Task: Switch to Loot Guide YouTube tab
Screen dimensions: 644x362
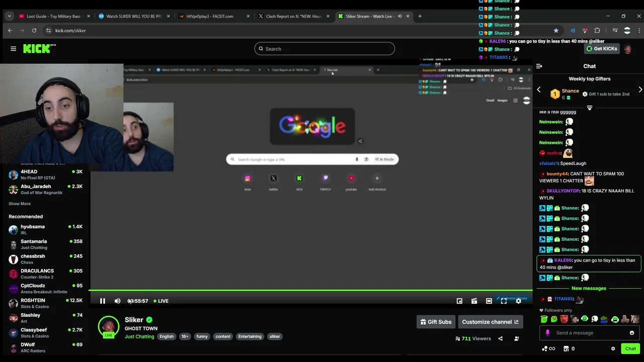Action: [x=54, y=16]
